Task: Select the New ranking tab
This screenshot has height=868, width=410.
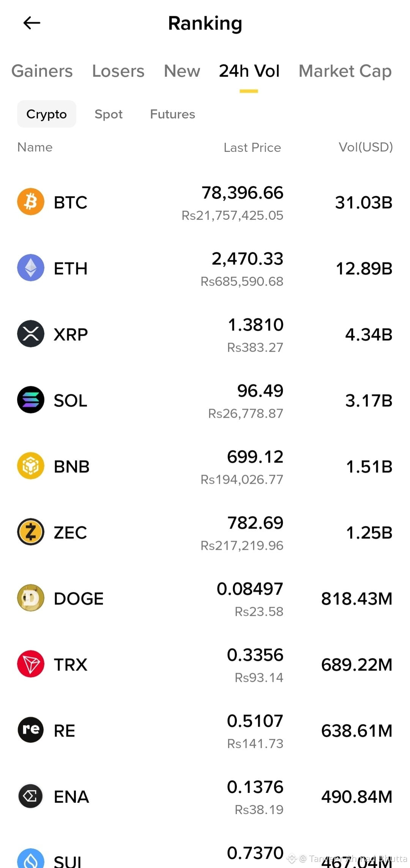Action: pos(182,71)
